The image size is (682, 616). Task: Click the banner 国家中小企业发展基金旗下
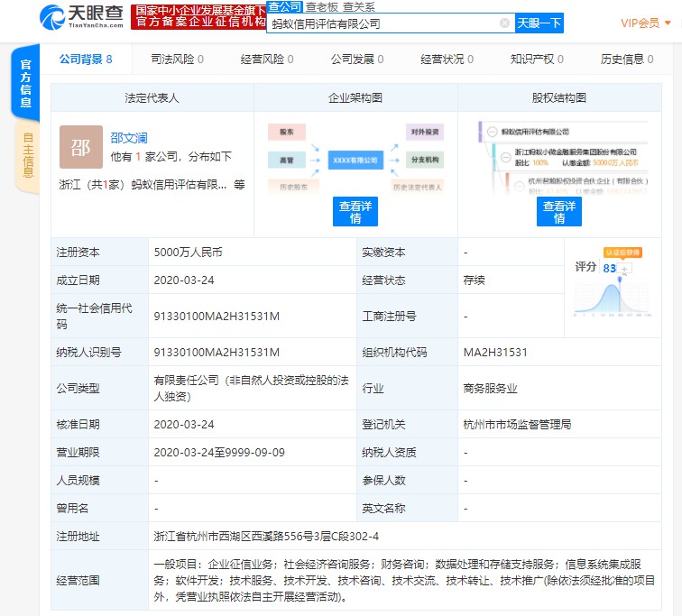[x=198, y=16]
